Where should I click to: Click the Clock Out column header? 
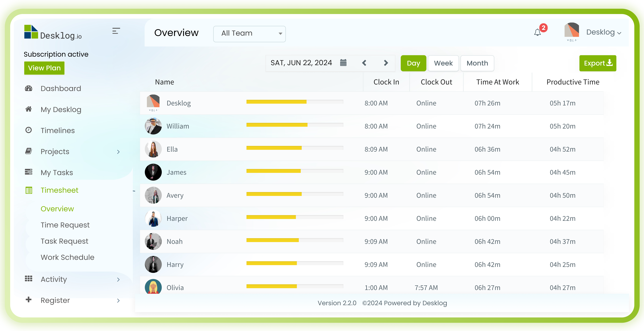(x=436, y=82)
